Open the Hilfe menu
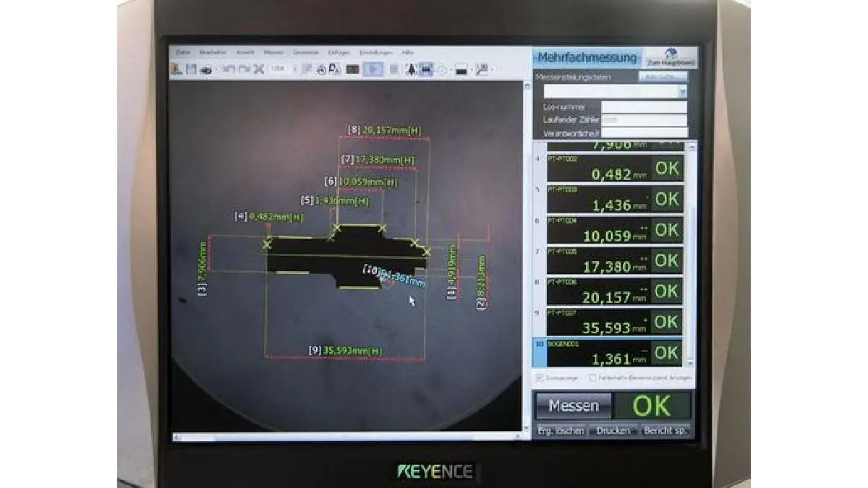 click(x=407, y=53)
